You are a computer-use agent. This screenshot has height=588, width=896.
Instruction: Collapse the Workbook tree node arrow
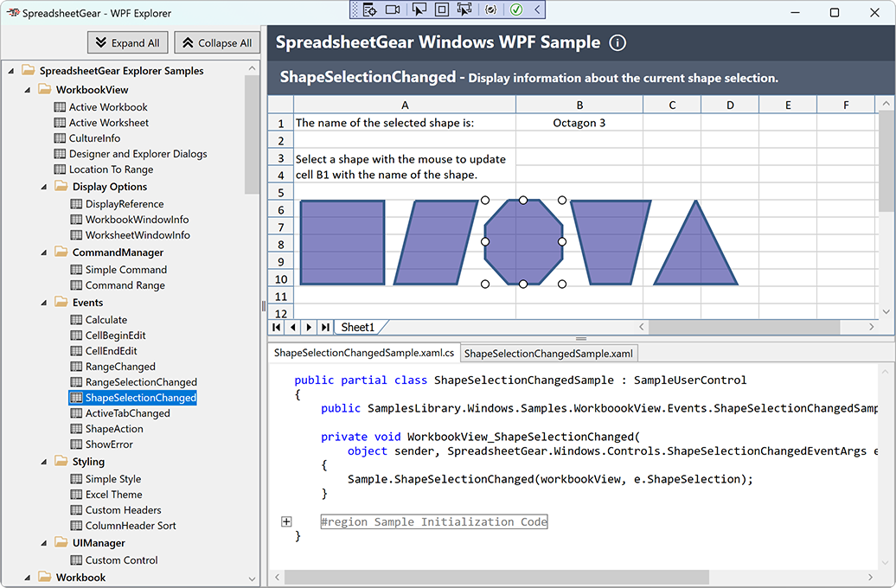click(x=27, y=578)
